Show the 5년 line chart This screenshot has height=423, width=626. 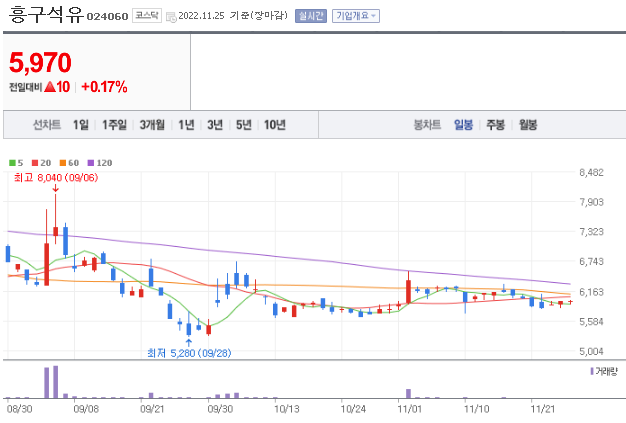click(x=244, y=125)
